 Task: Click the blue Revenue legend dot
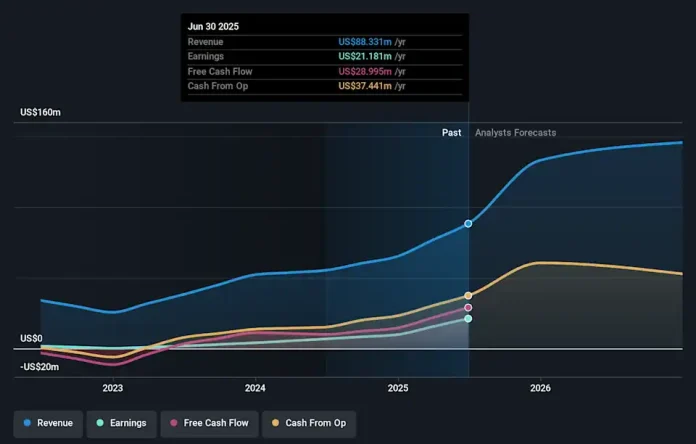coord(26,423)
